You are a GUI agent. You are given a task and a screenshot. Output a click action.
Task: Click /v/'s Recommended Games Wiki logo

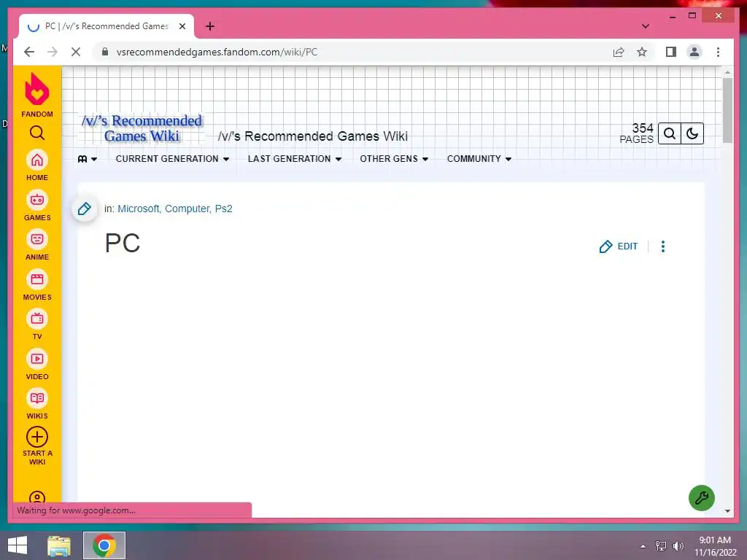(x=142, y=128)
